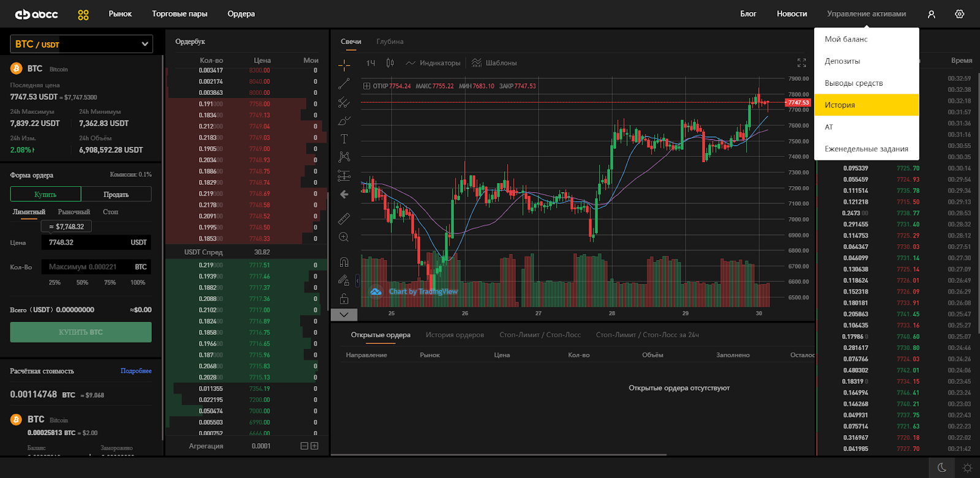Open the Индикаторы dropdown

click(433, 63)
